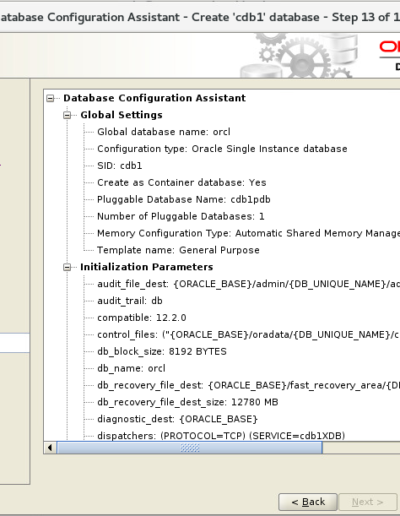
Task: Select the Global Settings heading
Action: click(x=121, y=115)
